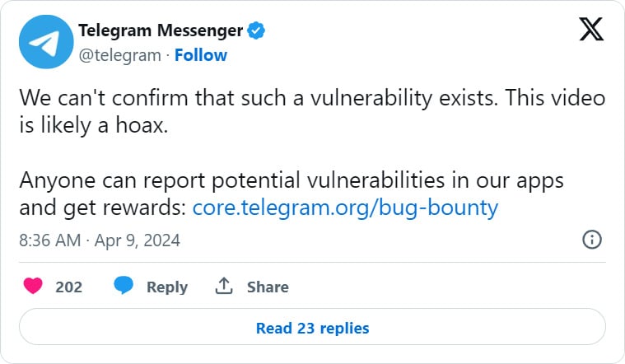Click the Reply text label
Image resolution: width=625 pixels, height=364 pixels.
pyautogui.click(x=166, y=287)
